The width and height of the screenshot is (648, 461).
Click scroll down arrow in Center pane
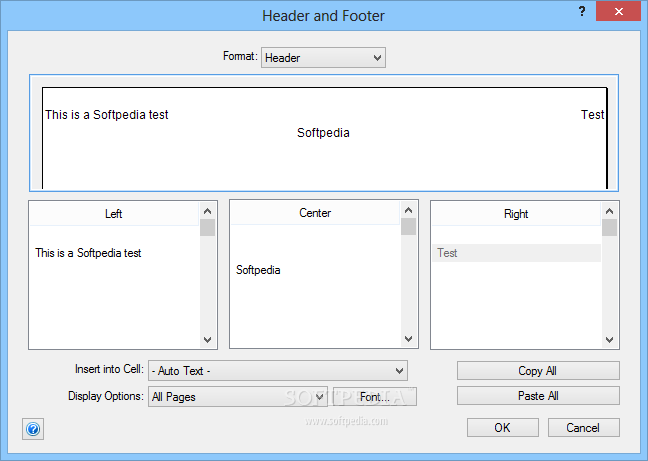408,339
